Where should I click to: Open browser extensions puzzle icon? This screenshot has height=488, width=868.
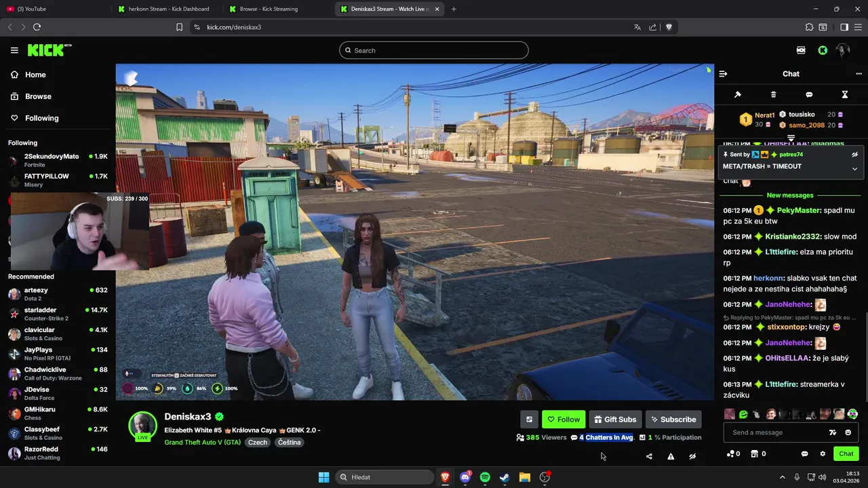point(809,27)
